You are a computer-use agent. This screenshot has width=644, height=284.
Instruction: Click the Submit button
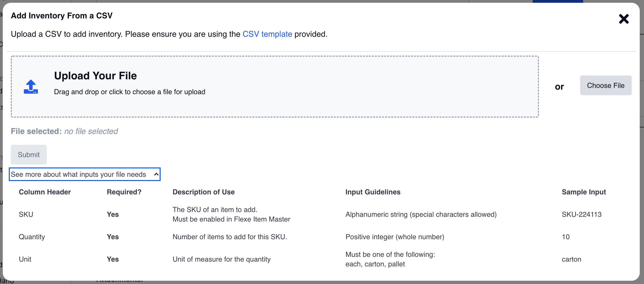point(29,155)
